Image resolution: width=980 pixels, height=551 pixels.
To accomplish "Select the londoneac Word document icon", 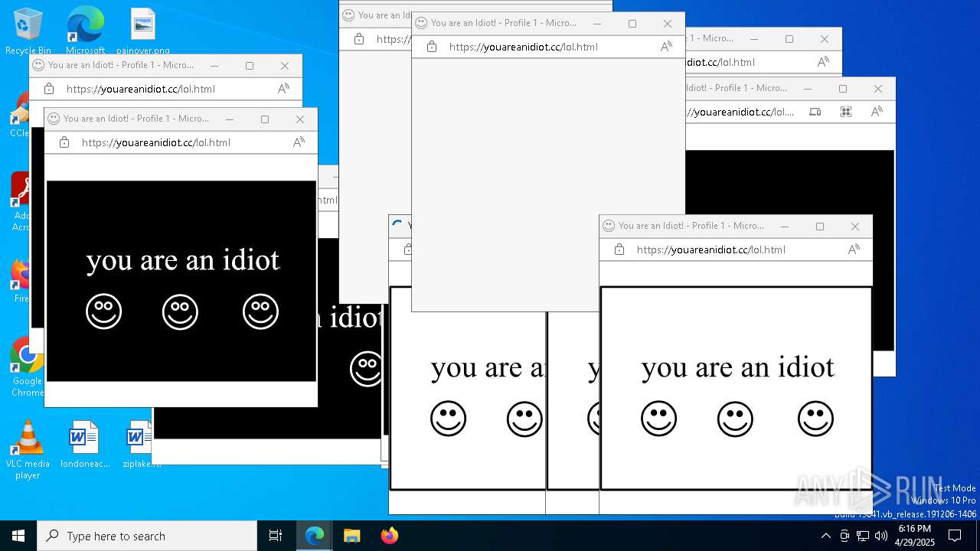I will point(85,444).
